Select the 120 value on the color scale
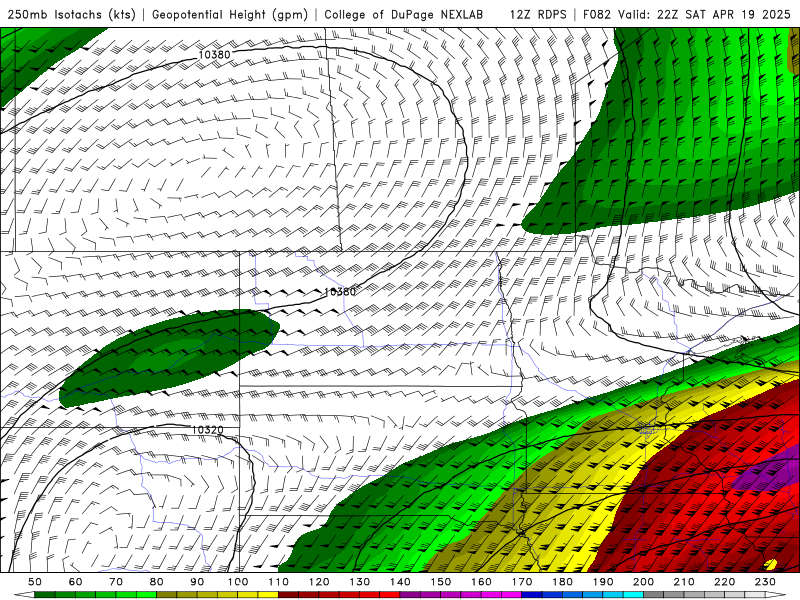The width and height of the screenshot is (800, 600). coord(319,582)
